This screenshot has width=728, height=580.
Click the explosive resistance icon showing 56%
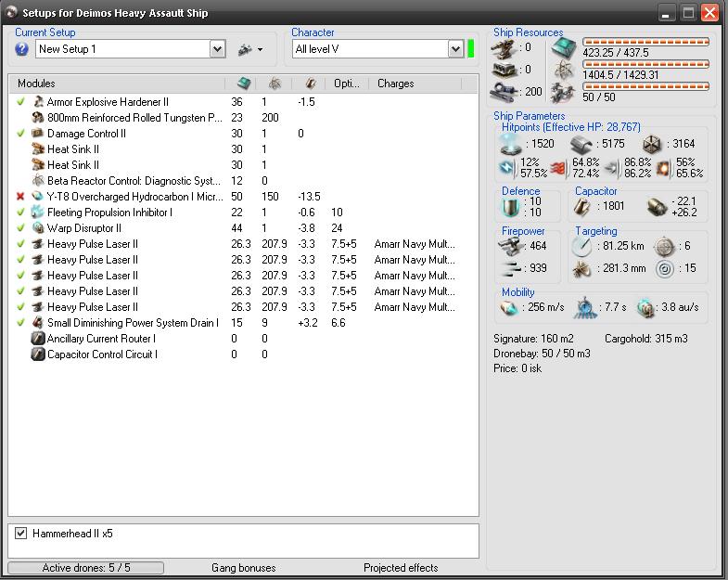[x=664, y=168]
